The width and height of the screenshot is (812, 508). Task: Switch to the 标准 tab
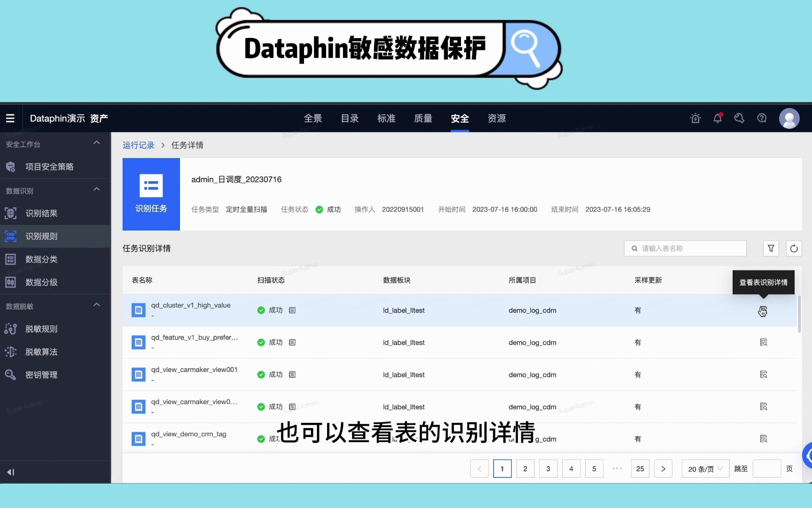[x=386, y=119]
